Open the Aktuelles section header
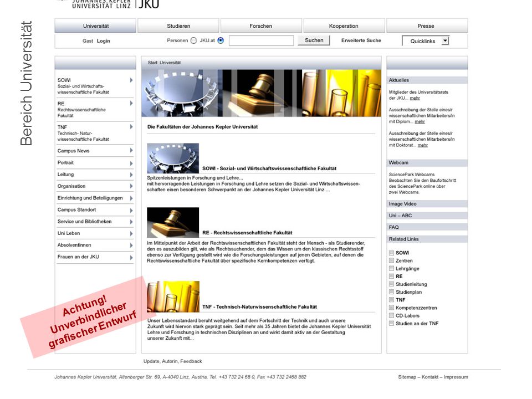This screenshot has width=532, height=399. [427, 80]
